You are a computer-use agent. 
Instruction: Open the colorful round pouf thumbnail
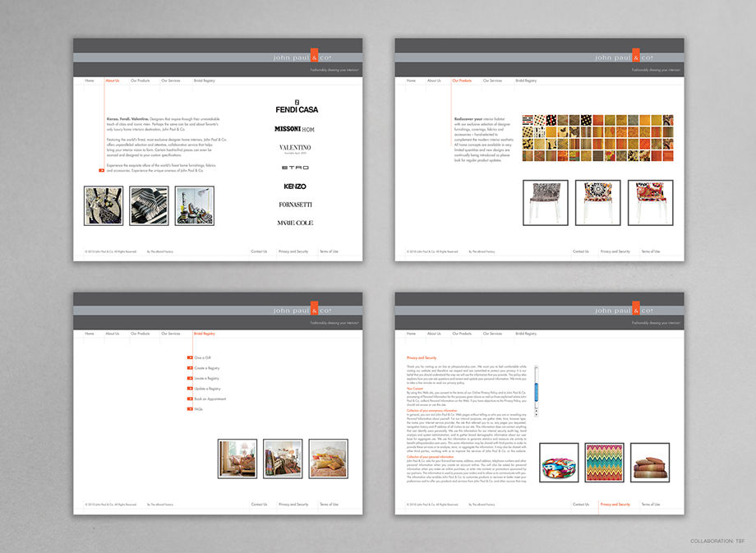click(559, 463)
